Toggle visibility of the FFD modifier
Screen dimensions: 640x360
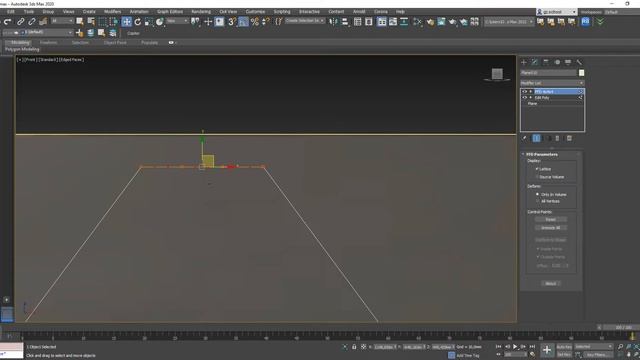click(x=524, y=92)
